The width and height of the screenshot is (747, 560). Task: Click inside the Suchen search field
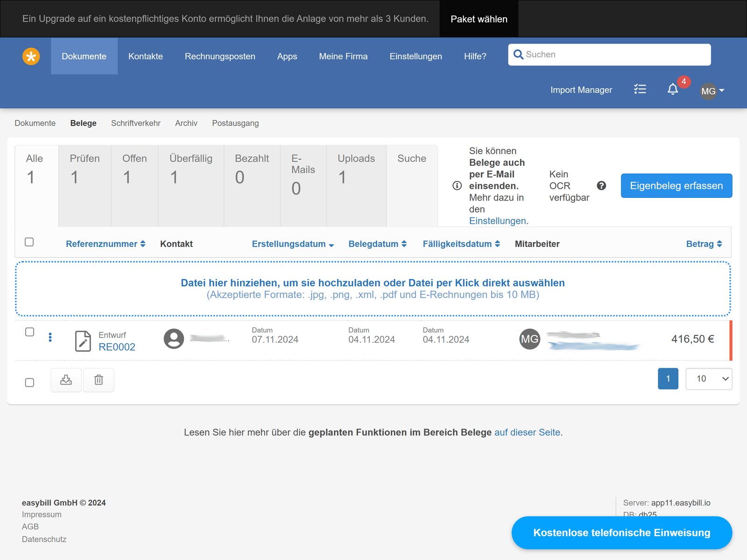[x=607, y=55]
